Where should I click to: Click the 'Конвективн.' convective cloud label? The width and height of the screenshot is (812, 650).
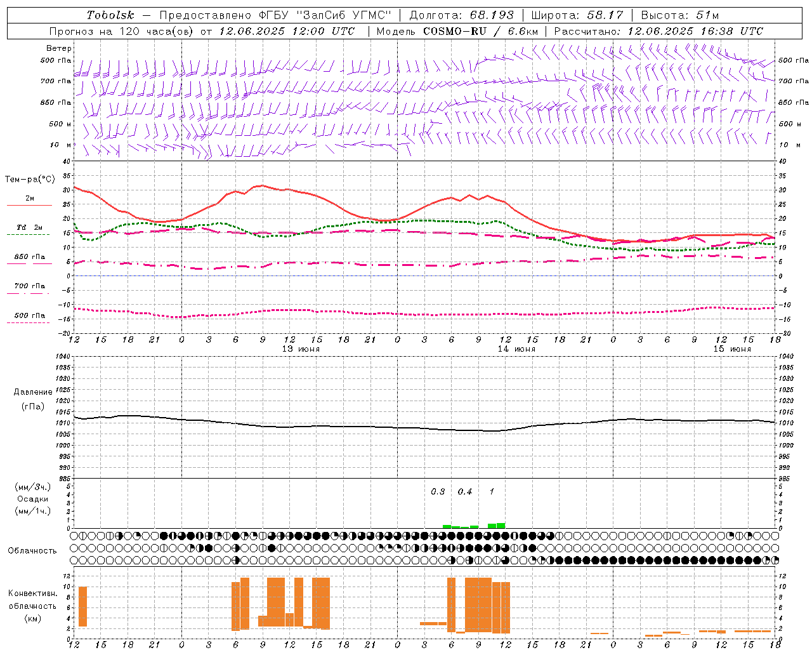coord(32,594)
